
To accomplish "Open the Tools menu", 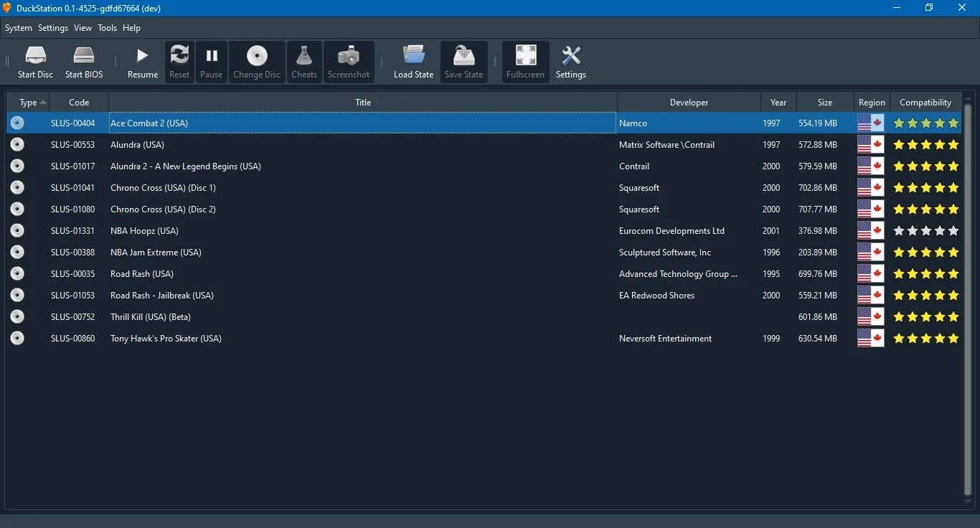I will (107, 28).
